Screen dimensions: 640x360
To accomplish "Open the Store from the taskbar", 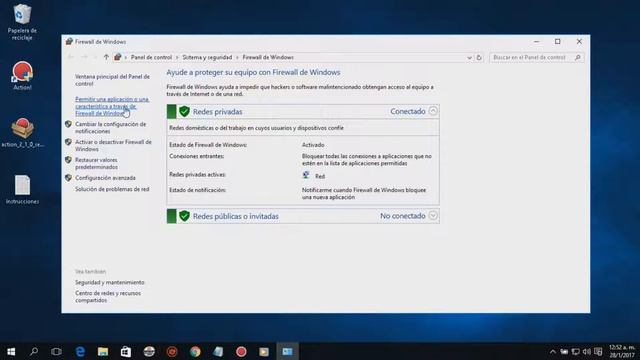I will (x=126, y=351).
